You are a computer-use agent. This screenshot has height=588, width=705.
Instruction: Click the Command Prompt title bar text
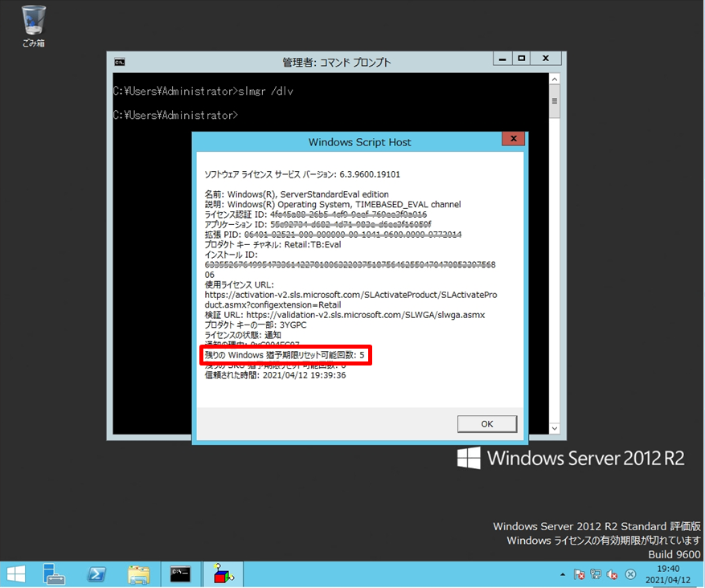(336, 63)
